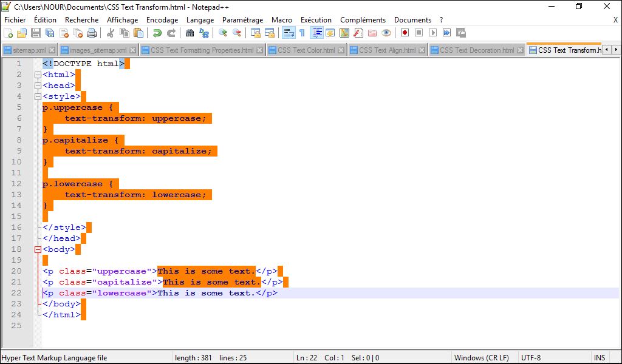Open the Édition menu
The width and height of the screenshot is (622, 364).
coord(45,20)
